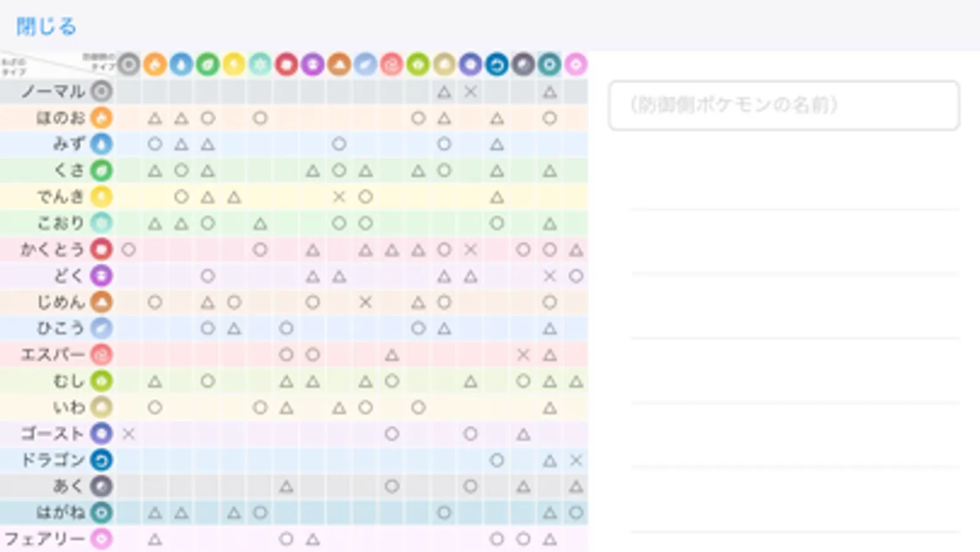This screenshot has width=980, height=552.
Task: Select the Bug type icon in the column header
Action: 418,64
